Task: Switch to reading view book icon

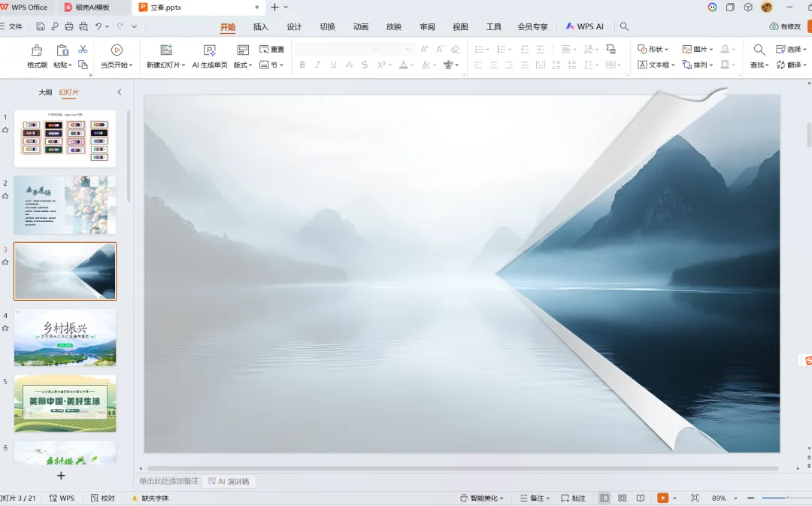Action: coord(641,498)
